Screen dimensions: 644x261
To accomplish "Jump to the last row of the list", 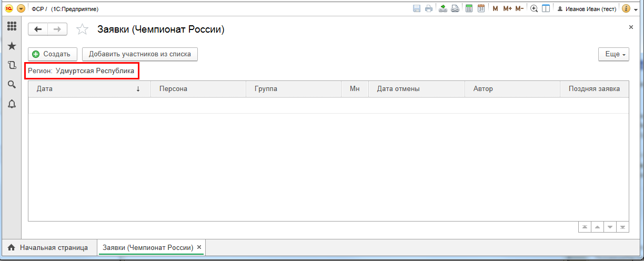I will pyautogui.click(x=623, y=227).
